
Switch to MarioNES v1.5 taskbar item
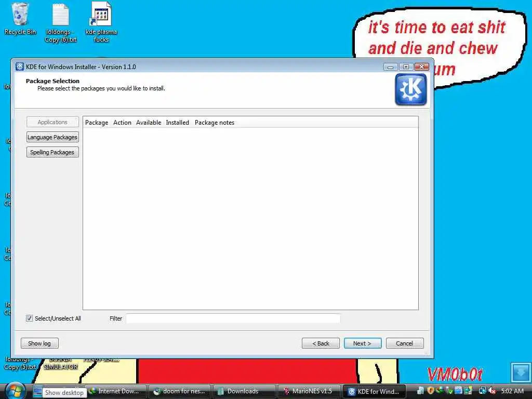pyautogui.click(x=309, y=391)
